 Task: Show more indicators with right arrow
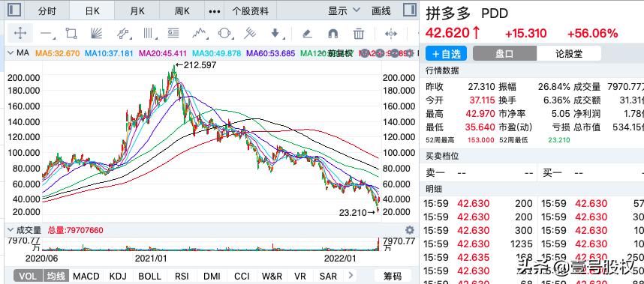click(x=351, y=276)
